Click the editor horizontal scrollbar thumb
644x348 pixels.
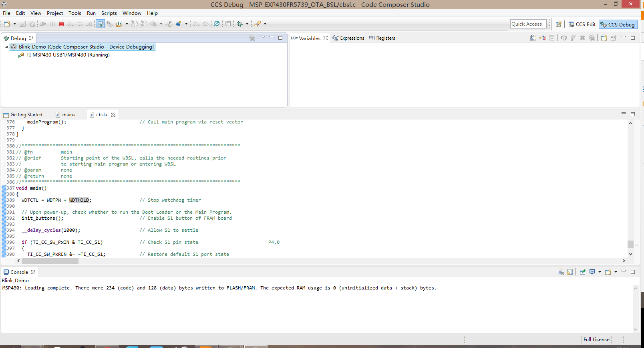point(50,261)
